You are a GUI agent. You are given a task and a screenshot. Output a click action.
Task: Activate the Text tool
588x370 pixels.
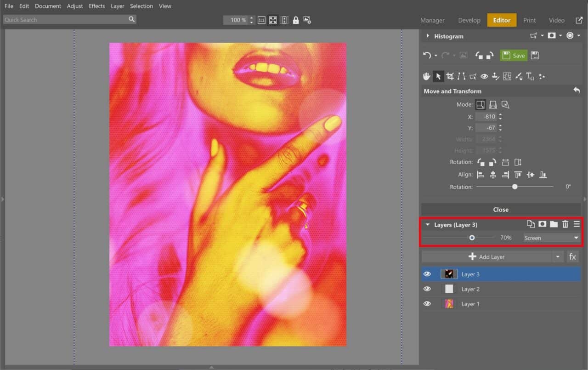tap(530, 76)
